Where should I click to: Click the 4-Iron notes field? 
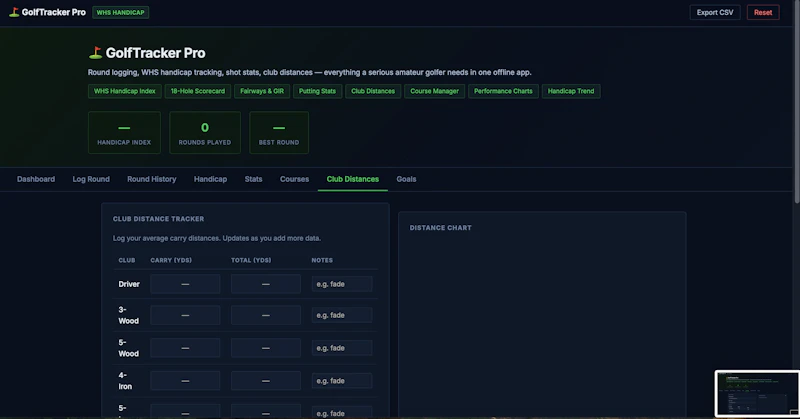coord(342,381)
